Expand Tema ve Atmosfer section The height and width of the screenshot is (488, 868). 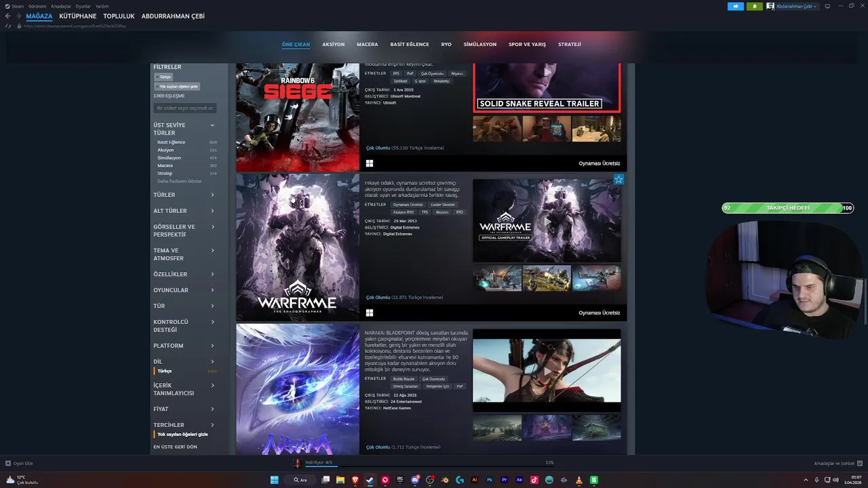pyautogui.click(x=184, y=254)
